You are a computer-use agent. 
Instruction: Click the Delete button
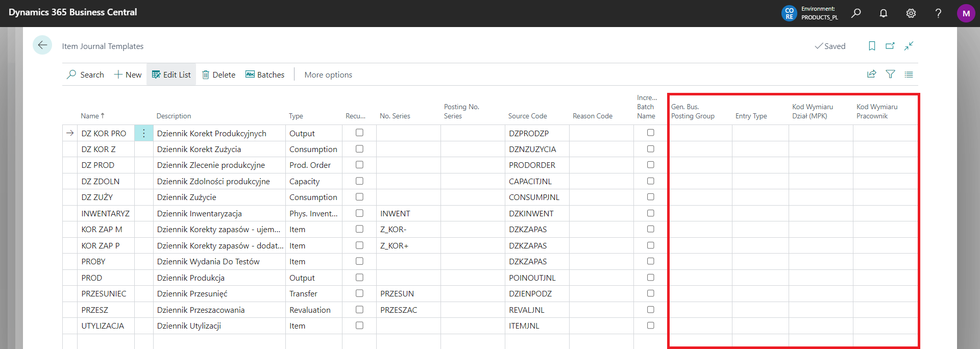click(218, 74)
